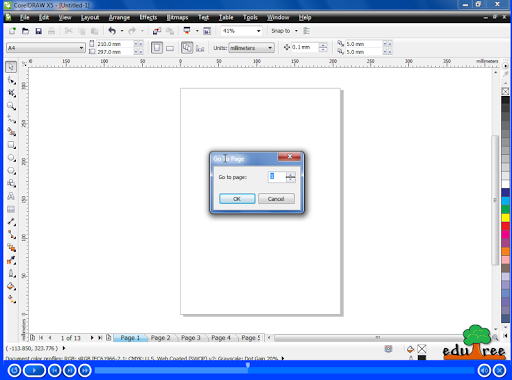Select the Pick tool in toolbox

(11, 67)
